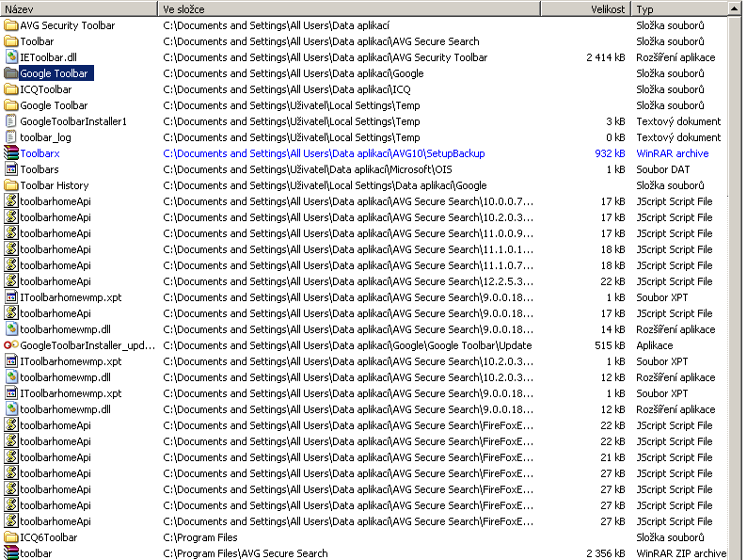Select the highlighted Google Toolbar folder icon
The width and height of the screenshot is (747, 560).
pyautogui.click(x=11, y=73)
